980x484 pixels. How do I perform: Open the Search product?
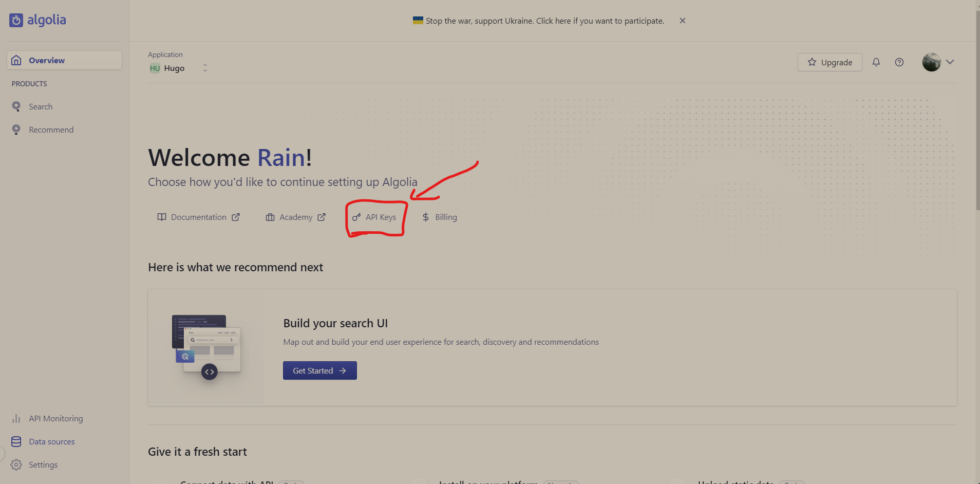click(x=41, y=106)
